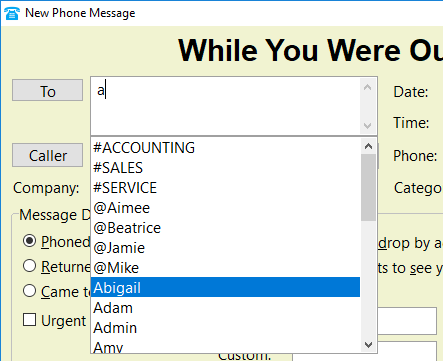Select #SERVICE in the dropdown list
The image size is (443, 361).
[226, 188]
